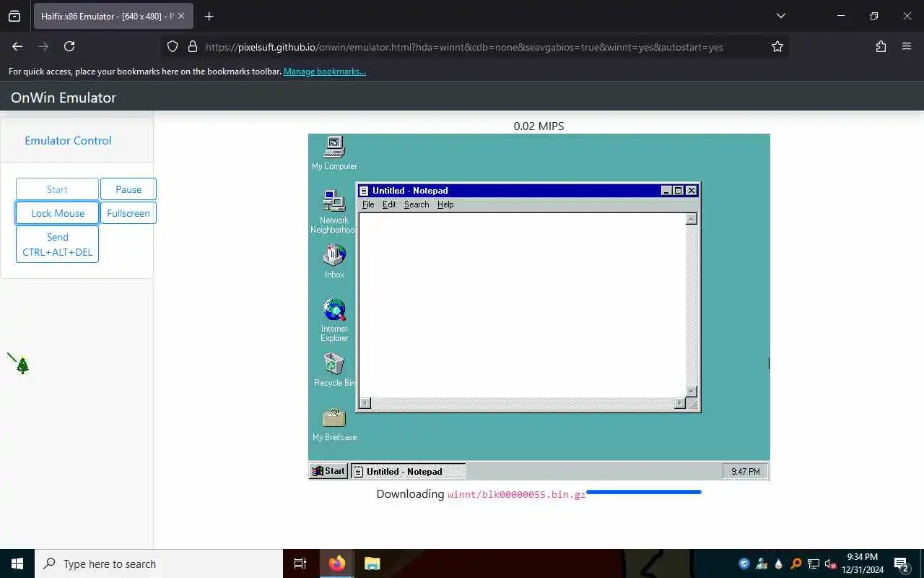
Task: Click the Lock Mouse button
Action: pyautogui.click(x=58, y=213)
